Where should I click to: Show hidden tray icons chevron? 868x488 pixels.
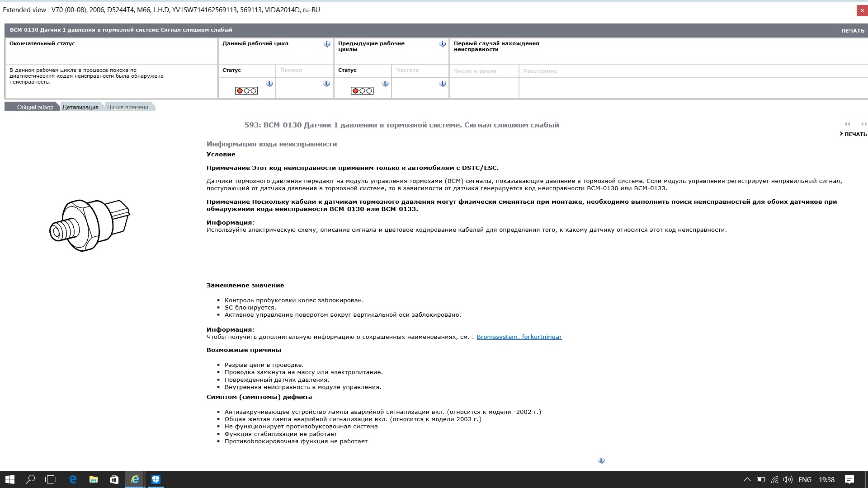point(747,479)
